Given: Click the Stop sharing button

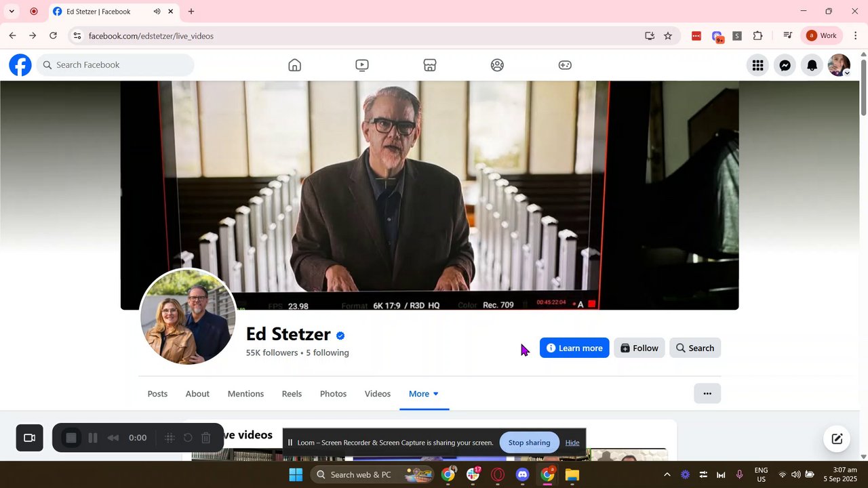Looking at the screenshot, I should coord(529,443).
